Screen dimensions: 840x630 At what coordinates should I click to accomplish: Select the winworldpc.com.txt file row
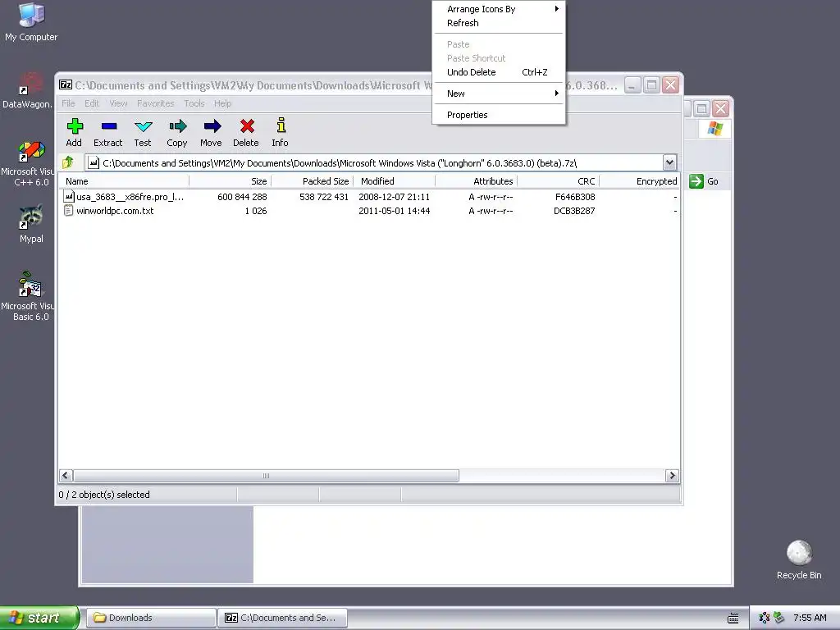click(x=370, y=211)
